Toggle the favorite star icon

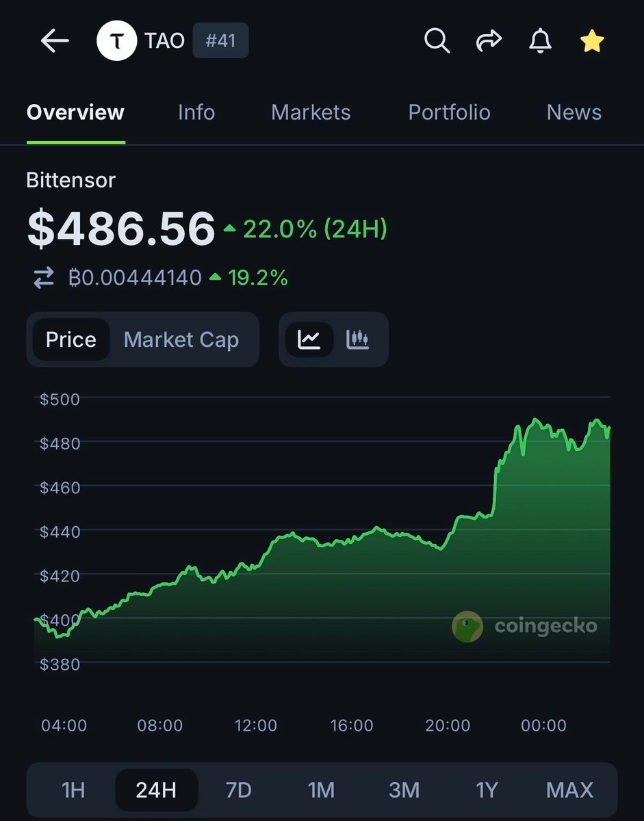pyautogui.click(x=592, y=41)
